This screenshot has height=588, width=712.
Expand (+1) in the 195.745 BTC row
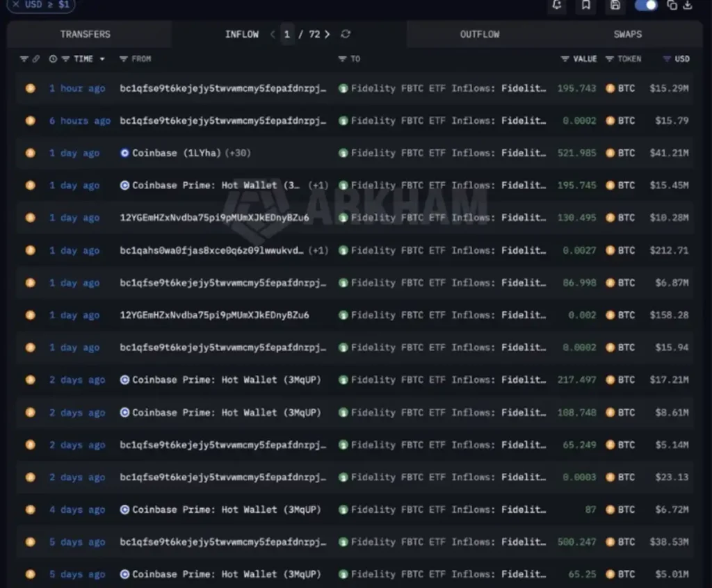click(x=318, y=186)
